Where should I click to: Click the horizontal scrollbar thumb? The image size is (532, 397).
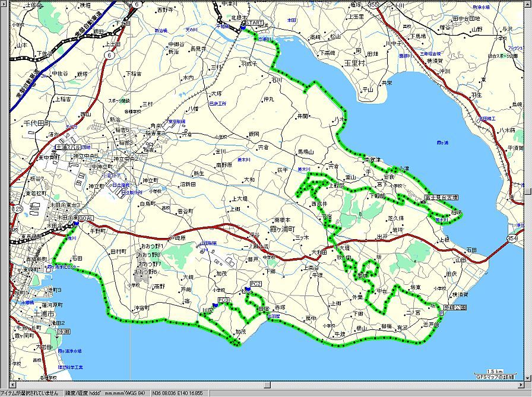tap(265, 385)
